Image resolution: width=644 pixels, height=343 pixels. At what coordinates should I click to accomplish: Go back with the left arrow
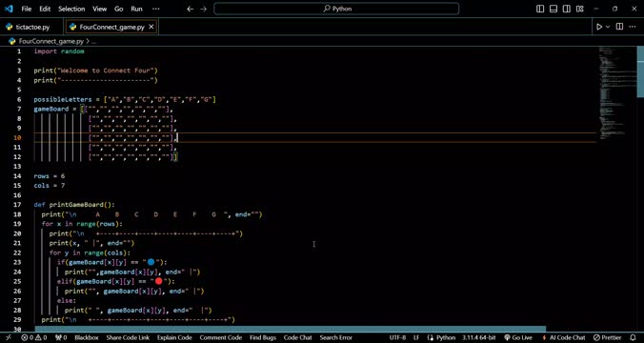pyautogui.click(x=190, y=9)
